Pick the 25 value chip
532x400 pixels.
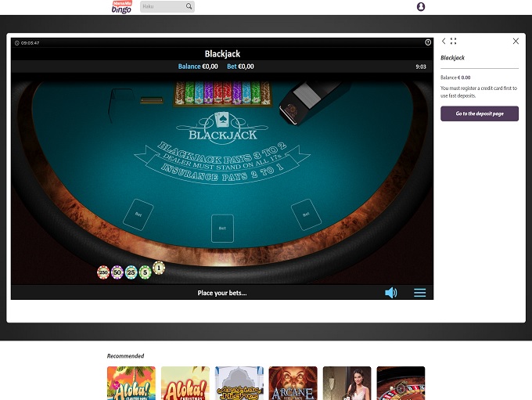[131, 272]
